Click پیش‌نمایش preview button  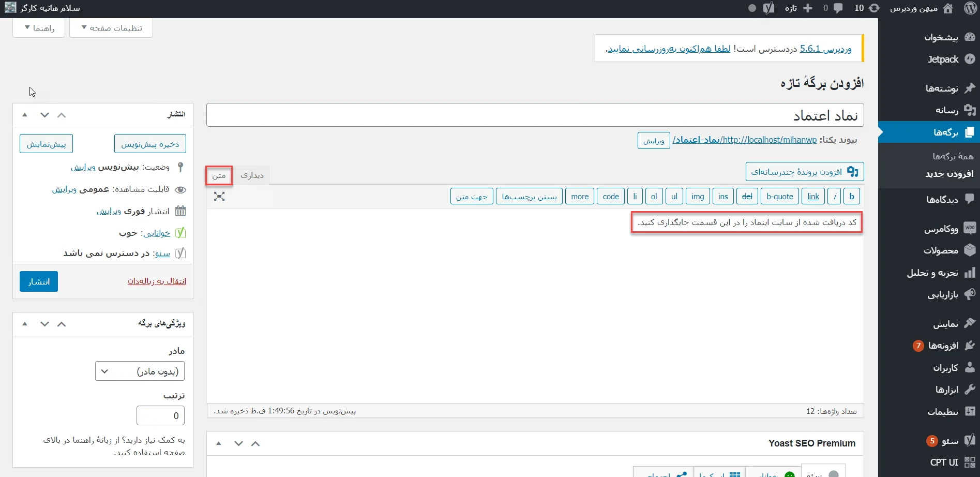tap(47, 144)
